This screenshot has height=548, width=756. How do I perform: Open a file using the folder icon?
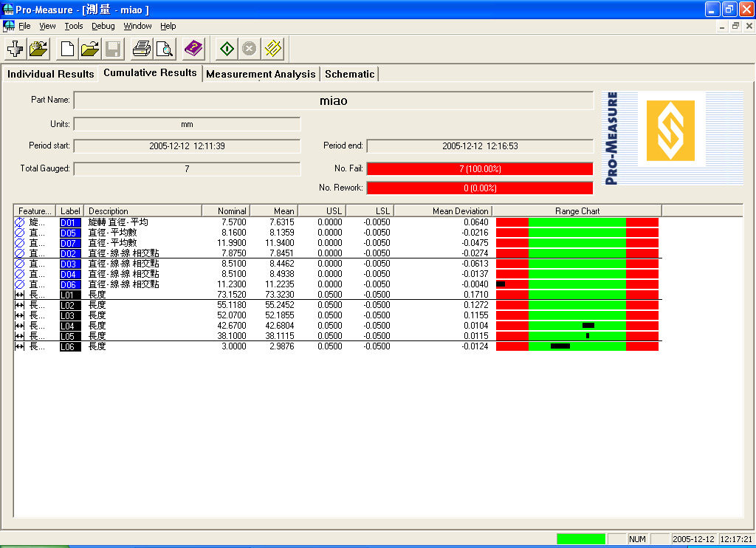[90, 49]
